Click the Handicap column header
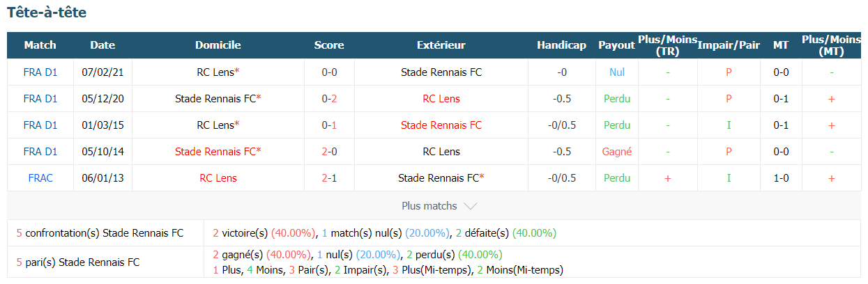Screen dimensions: 868x284 point(561,45)
